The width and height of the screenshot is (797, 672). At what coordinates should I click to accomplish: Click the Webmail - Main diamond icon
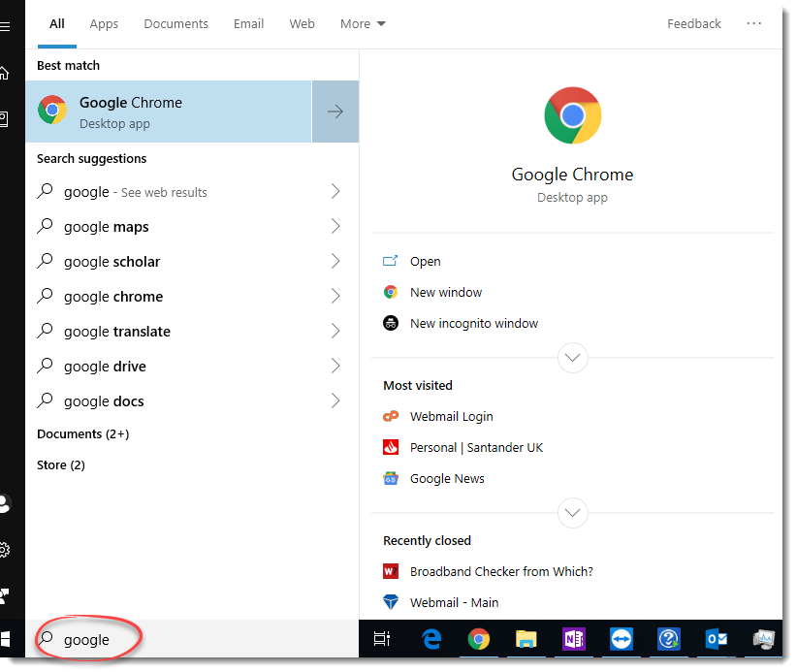pos(390,602)
